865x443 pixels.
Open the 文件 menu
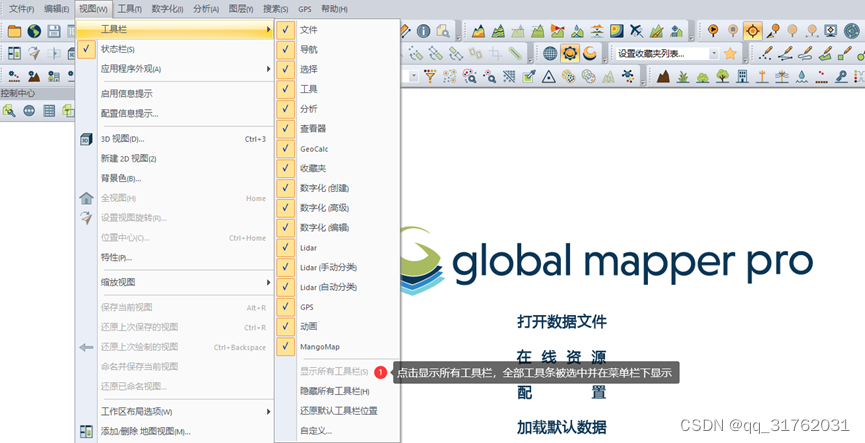pyautogui.click(x=22, y=9)
